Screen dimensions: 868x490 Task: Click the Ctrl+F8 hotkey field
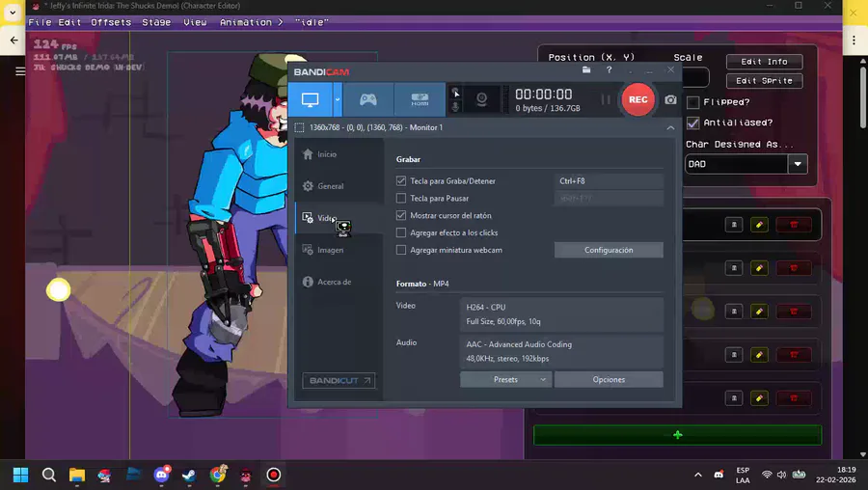click(x=609, y=181)
